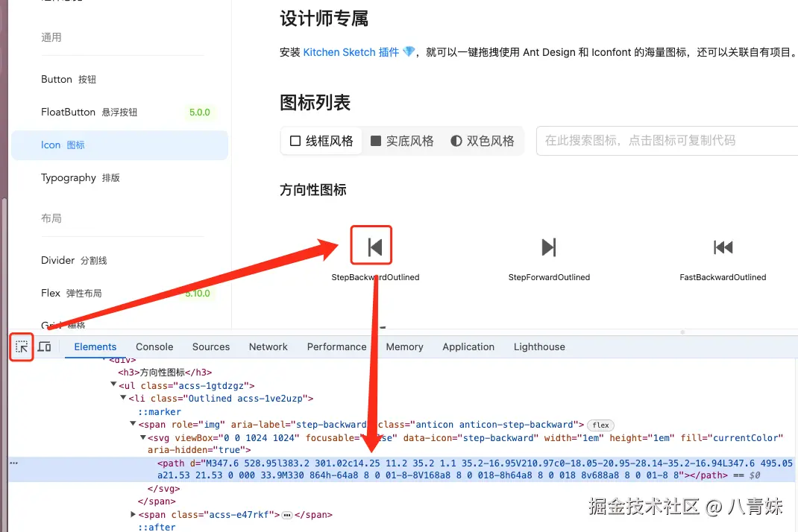Select the path d= element line
Image resolution: width=798 pixels, height=532 pixels.
click(403, 469)
